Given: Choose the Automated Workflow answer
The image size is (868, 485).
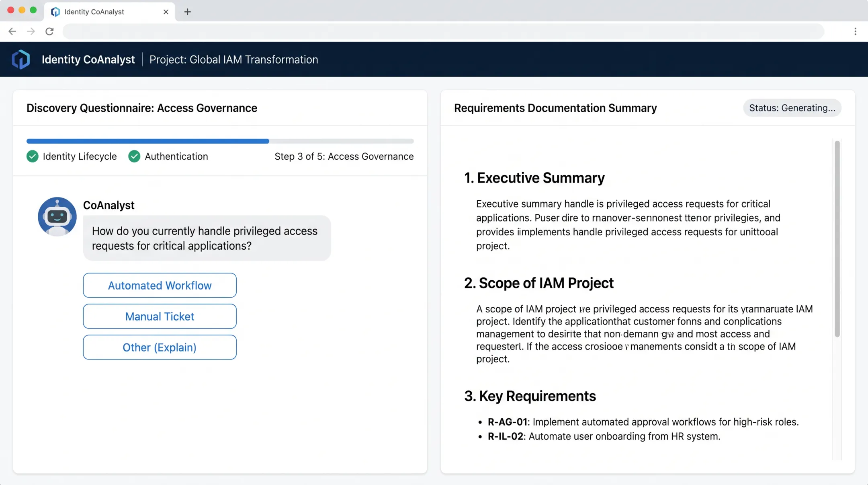Looking at the screenshot, I should click(160, 285).
